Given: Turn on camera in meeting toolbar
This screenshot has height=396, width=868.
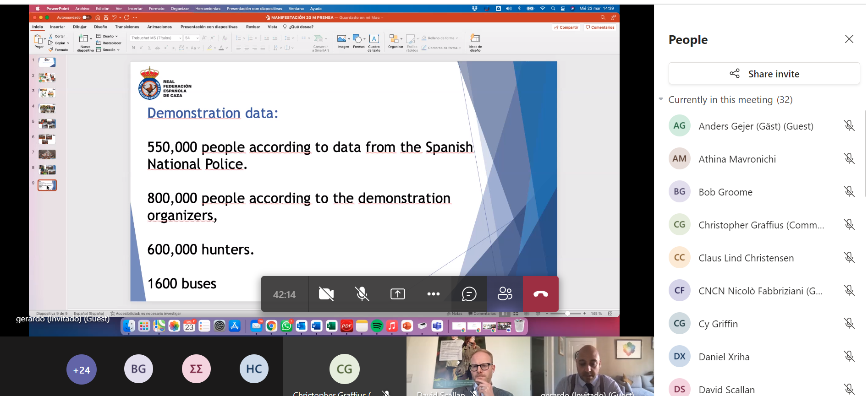Looking at the screenshot, I should [326, 294].
